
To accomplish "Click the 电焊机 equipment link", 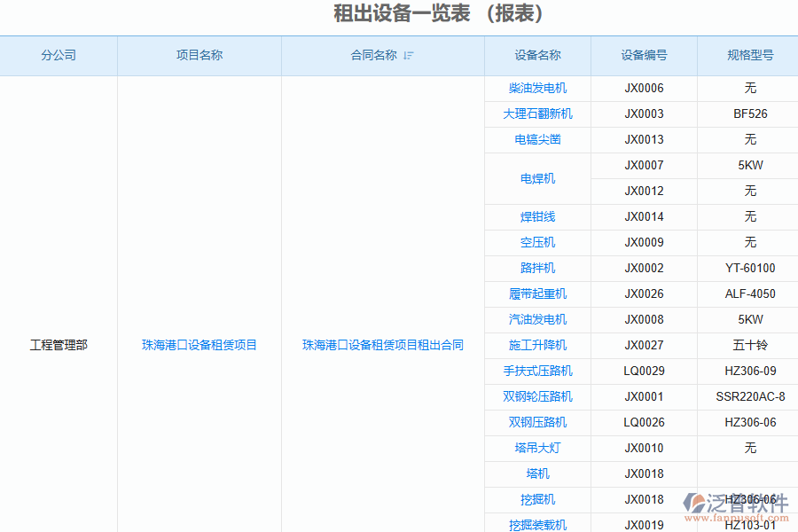I will pyautogui.click(x=537, y=178).
